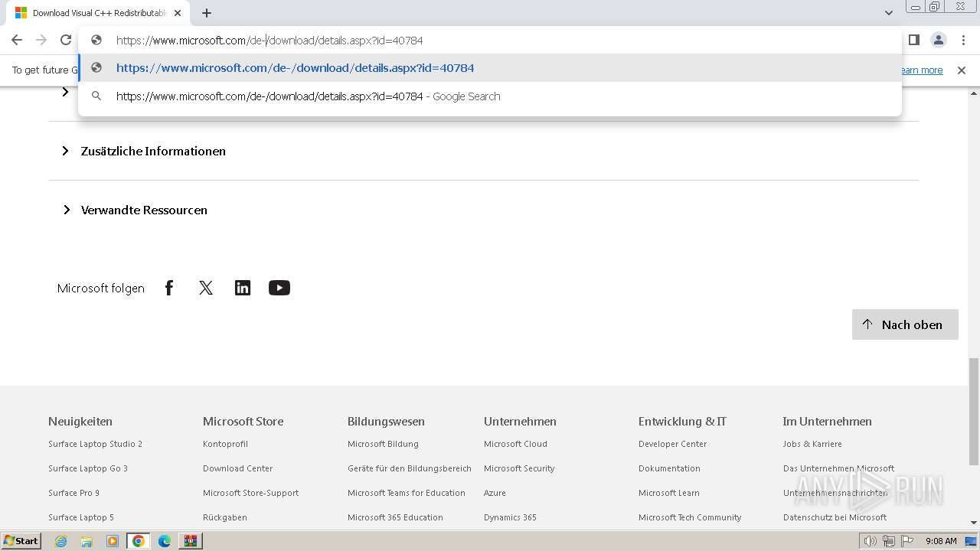This screenshot has width=980, height=551.
Task: Reload the page with the refresh icon
Action: pos(66,40)
